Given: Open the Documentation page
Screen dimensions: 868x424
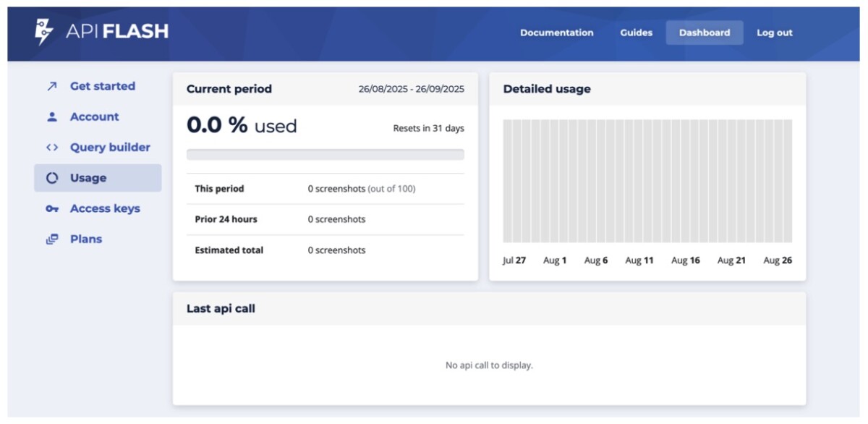Looking at the screenshot, I should [x=556, y=33].
